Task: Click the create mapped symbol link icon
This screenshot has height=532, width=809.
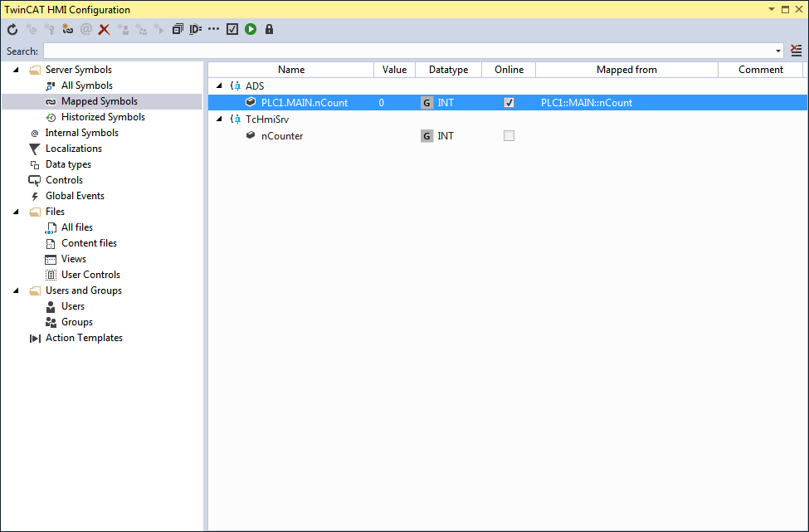Action: point(67,29)
